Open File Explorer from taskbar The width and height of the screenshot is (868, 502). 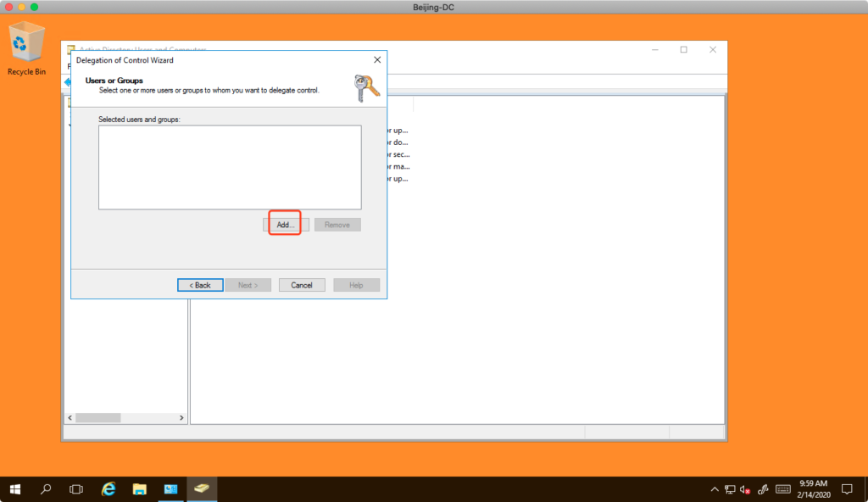(140, 489)
